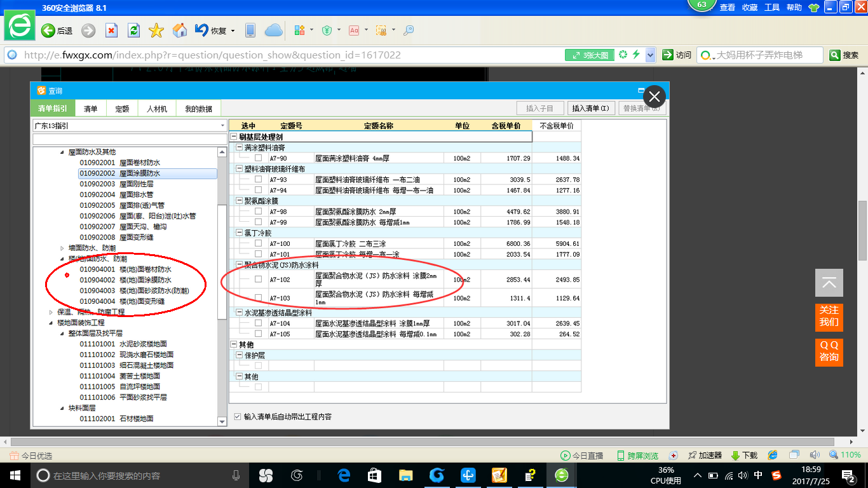Image resolution: width=868 pixels, height=488 pixels.
Task: Tick the checkbox for quota A7-102
Action: point(258,280)
